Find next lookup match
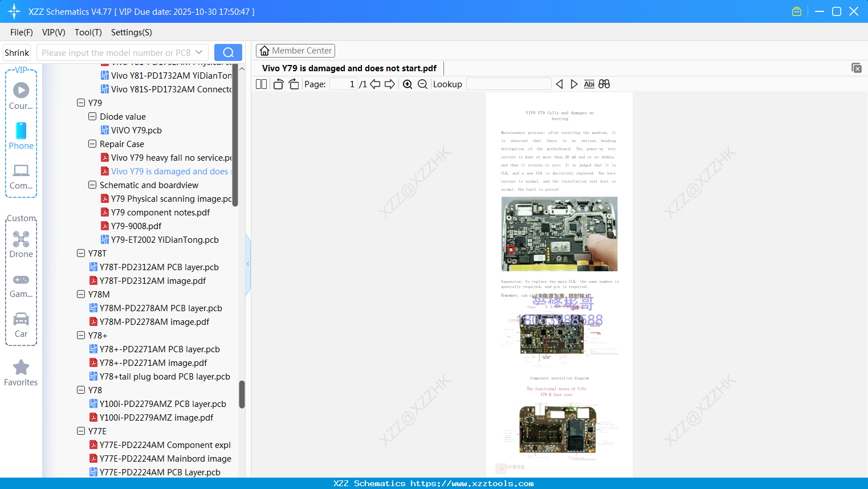868x489 pixels. [x=574, y=84]
